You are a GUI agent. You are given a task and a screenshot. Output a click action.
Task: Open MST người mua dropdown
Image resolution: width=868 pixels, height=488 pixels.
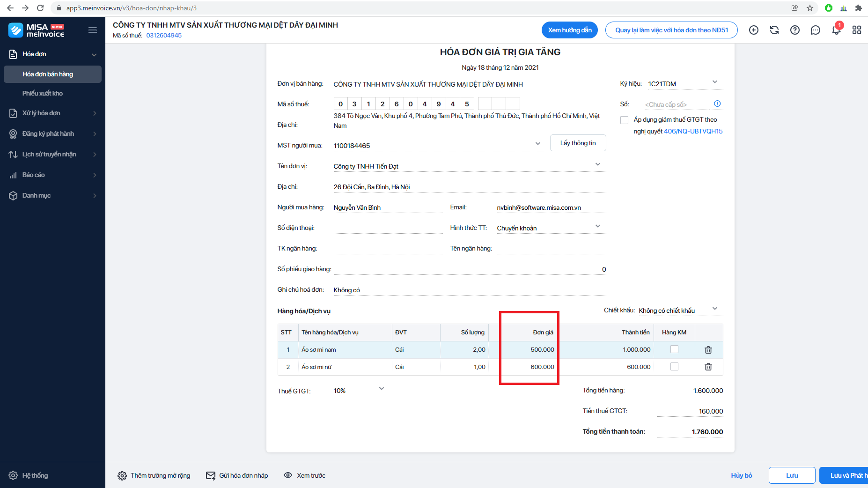(x=538, y=144)
